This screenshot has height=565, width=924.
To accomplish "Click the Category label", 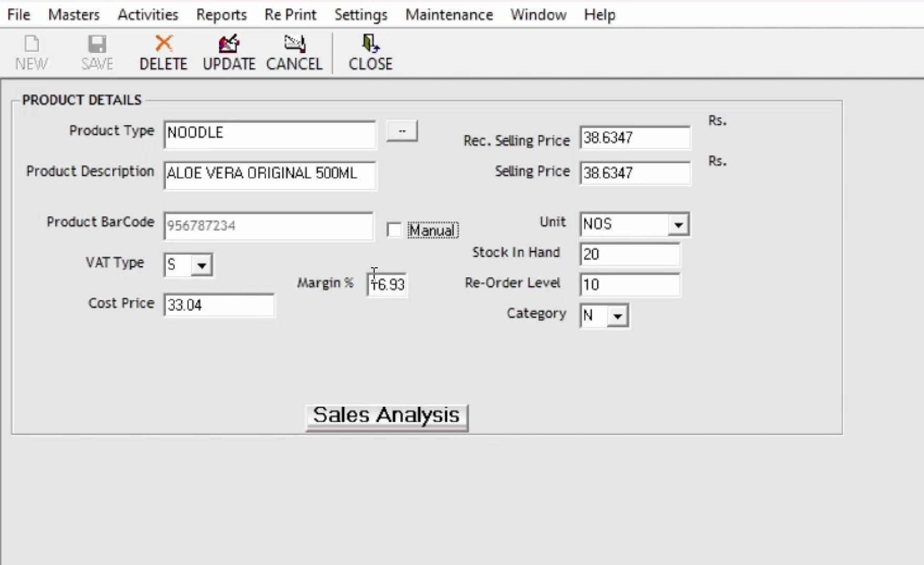I will point(536,314).
